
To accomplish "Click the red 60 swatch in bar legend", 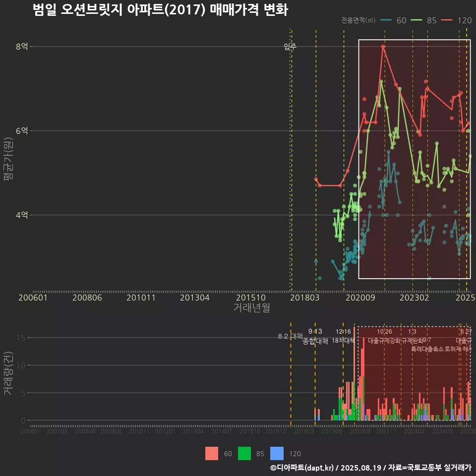I will pyautogui.click(x=212, y=454).
